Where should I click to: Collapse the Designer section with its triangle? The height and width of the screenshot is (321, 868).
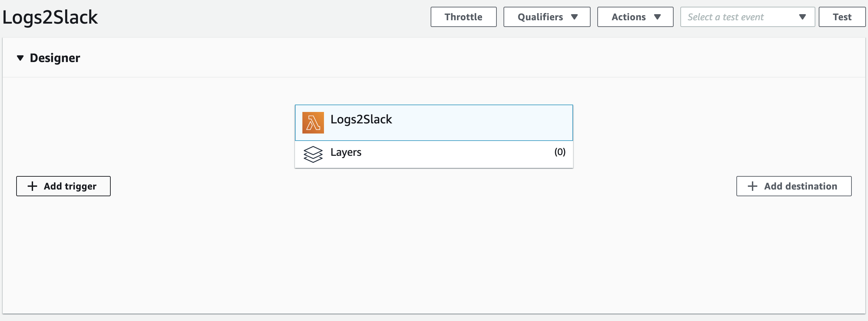click(x=20, y=58)
